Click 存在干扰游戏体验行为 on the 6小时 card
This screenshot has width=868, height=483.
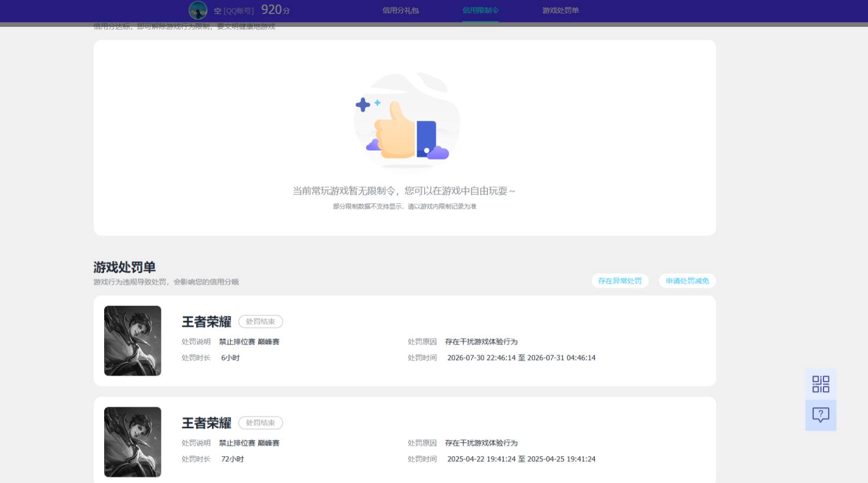481,342
